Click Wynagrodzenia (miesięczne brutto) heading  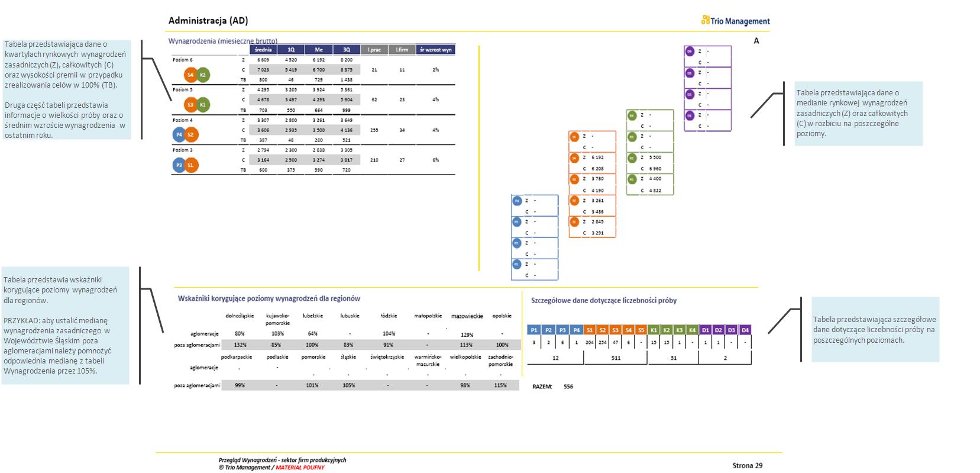tap(223, 41)
